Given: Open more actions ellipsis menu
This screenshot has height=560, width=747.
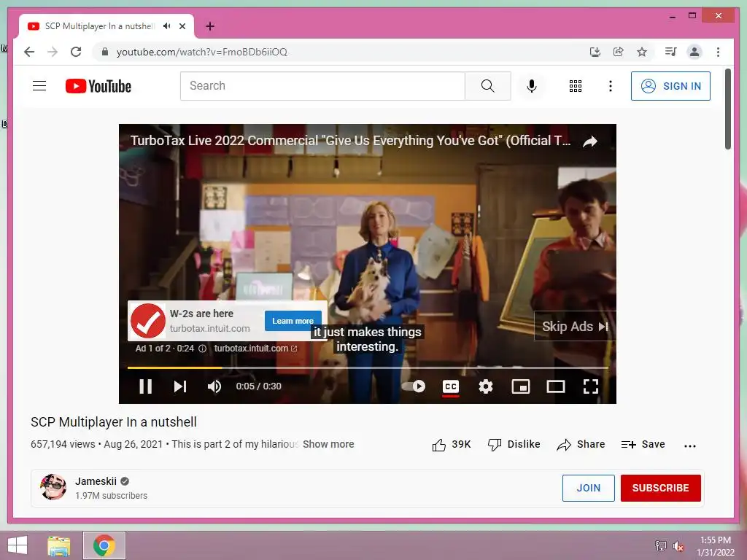Looking at the screenshot, I should tap(690, 446).
